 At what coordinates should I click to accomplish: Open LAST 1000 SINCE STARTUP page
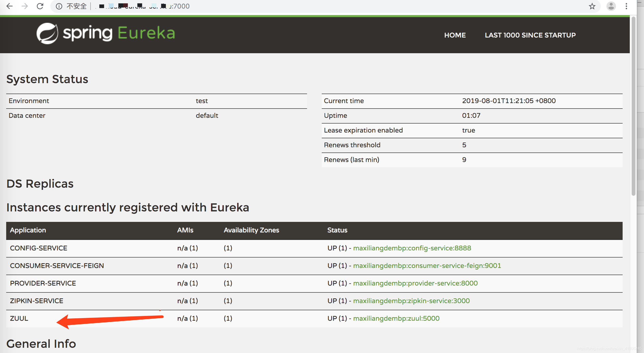pyautogui.click(x=530, y=35)
